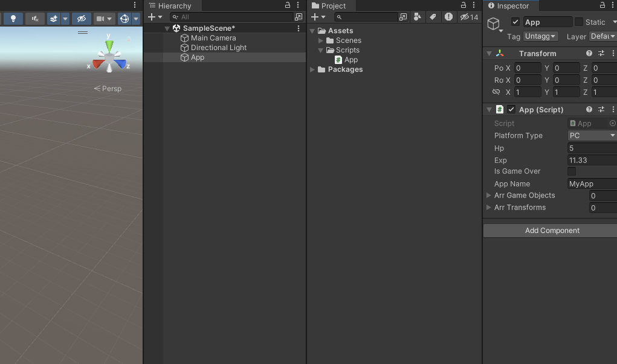Open Project search-in-window icon
This screenshot has width=617, height=364.
pyautogui.click(x=403, y=17)
